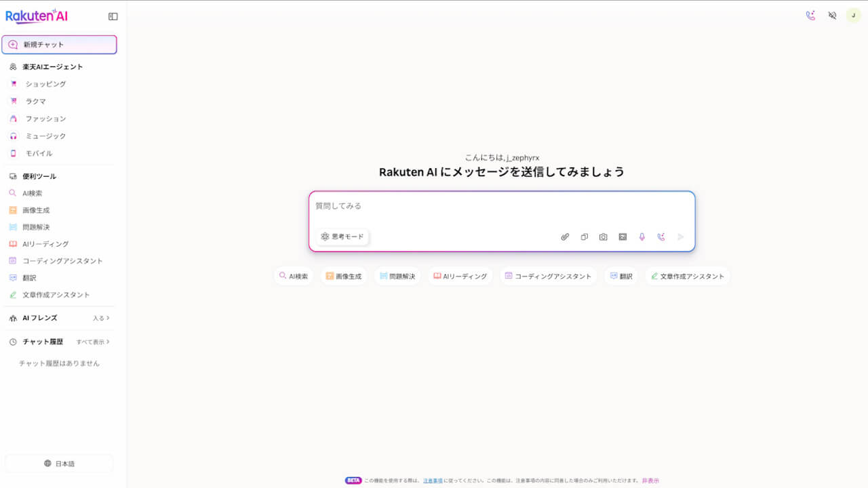Viewport: 868px width, 488px height.
Task: Click the voice call icon in top bar
Action: pyautogui.click(x=810, y=15)
